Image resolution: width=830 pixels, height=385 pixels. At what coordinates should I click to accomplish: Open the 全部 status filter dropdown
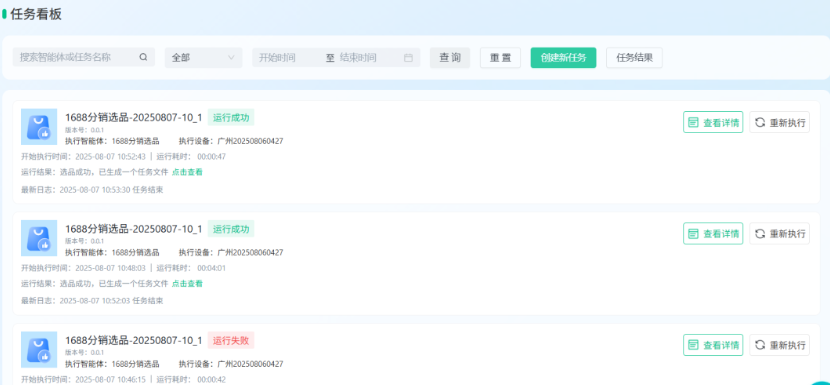point(203,58)
